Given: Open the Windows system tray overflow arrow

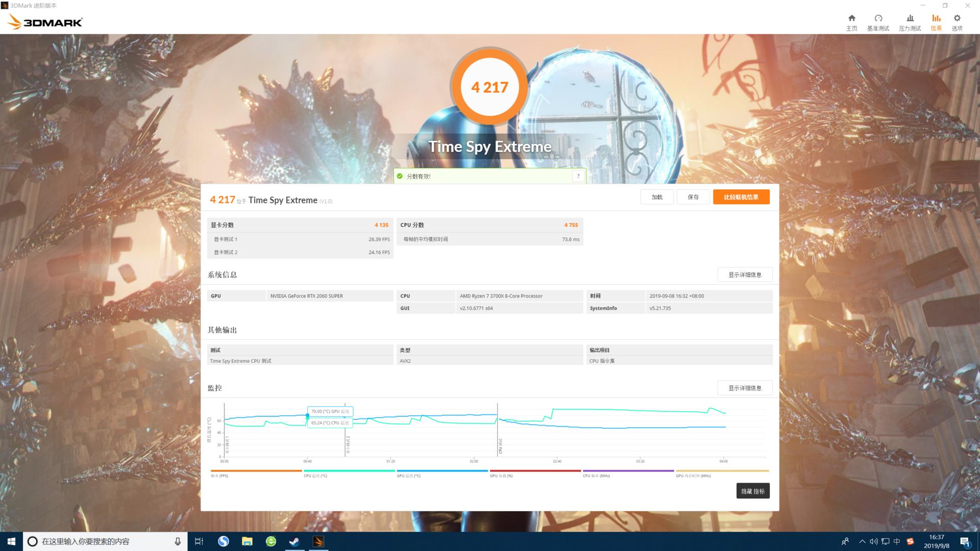Looking at the screenshot, I should coord(861,542).
